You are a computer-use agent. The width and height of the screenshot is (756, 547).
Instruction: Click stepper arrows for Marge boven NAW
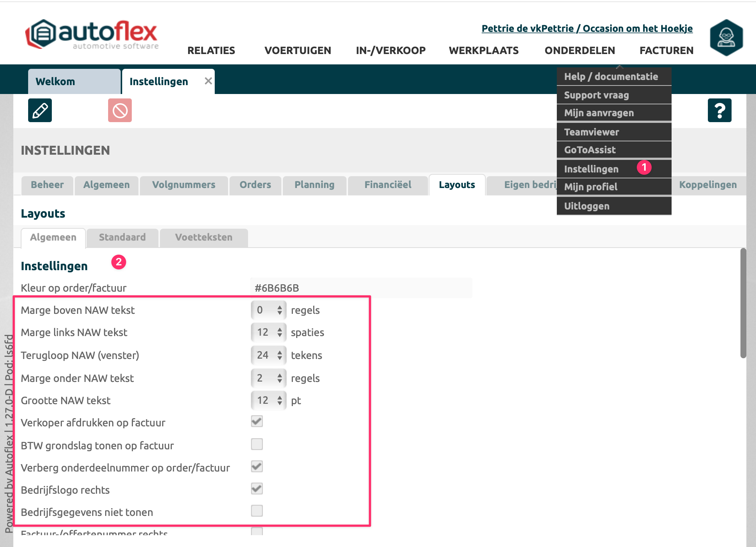click(x=280, y=310)
